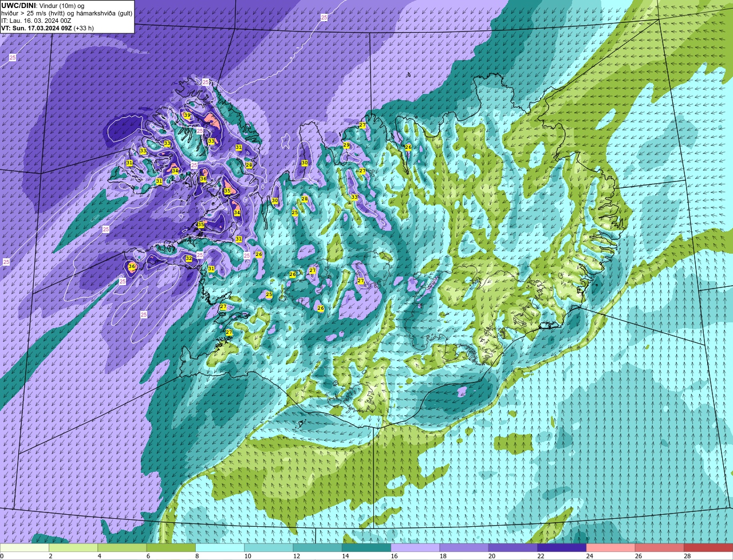733x560 pixels.
Task: Click the 2–4 m/s legend color swatch
Action: pyautogui.click(x=73, y=548)
